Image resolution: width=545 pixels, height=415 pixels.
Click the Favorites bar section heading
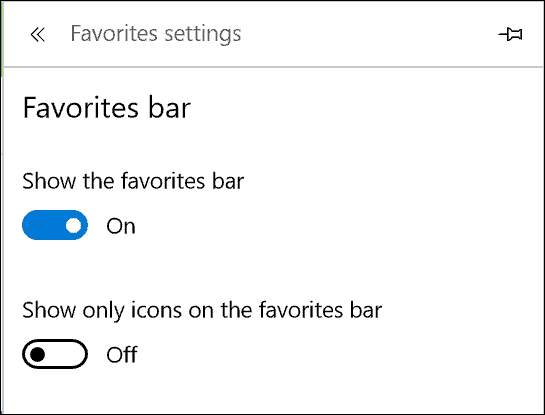(x=107, y=108)
